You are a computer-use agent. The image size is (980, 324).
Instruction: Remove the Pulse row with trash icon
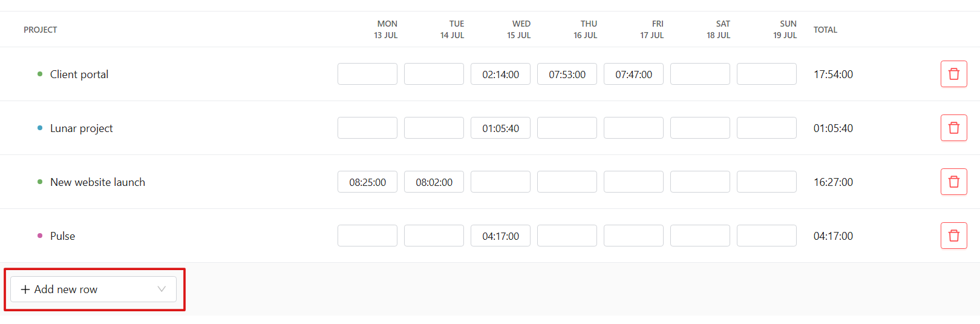pos(953,236)
